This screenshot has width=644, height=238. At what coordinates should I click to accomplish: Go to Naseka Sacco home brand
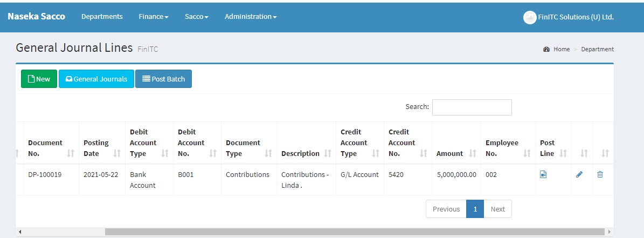click(36, 17)
